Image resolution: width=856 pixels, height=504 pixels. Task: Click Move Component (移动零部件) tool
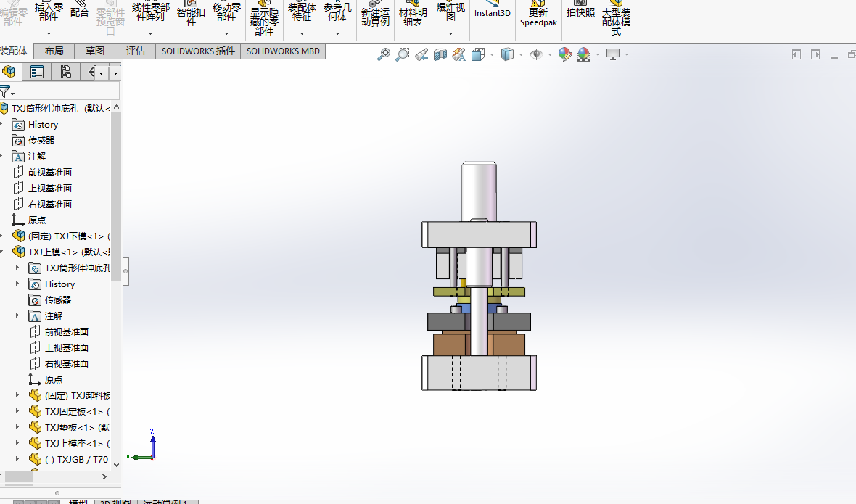[226, 12]
